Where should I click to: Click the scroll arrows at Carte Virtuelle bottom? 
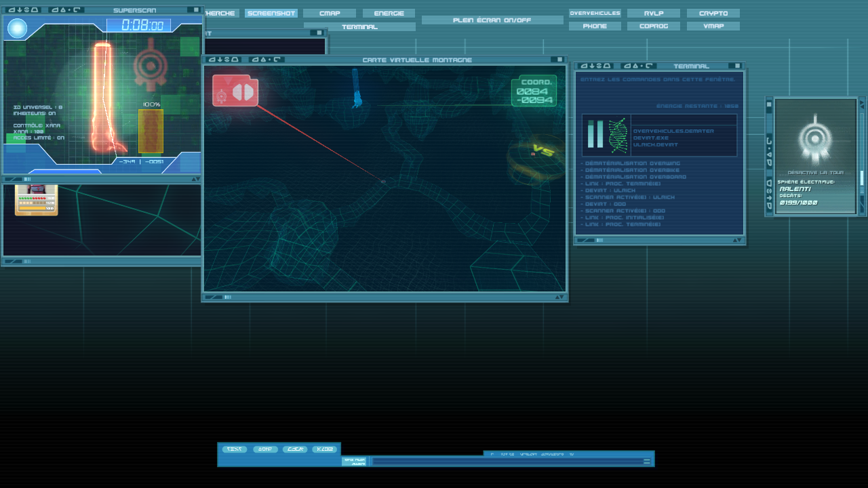559,297
